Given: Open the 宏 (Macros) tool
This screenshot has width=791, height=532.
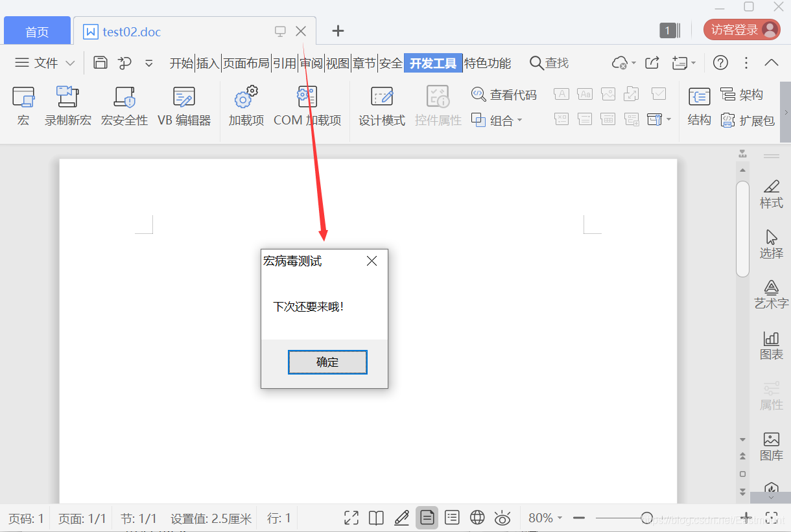Looking at the screenshot, I should pyautogui.click(x=23, y=107).
